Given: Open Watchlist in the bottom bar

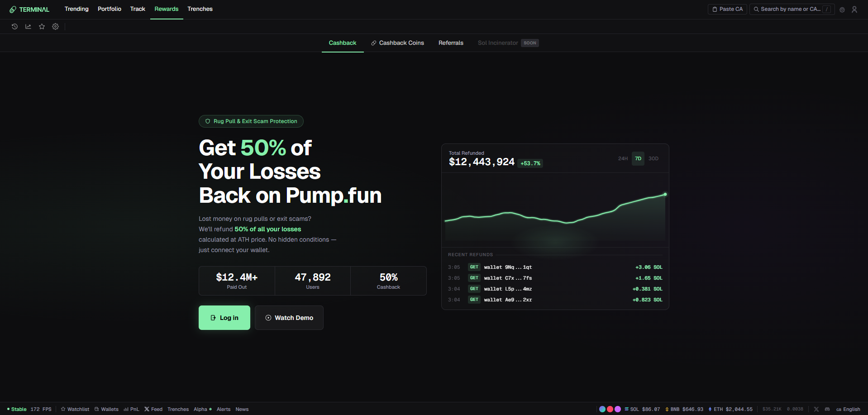Looking at the screenshot, I should [x=75, y=409].
